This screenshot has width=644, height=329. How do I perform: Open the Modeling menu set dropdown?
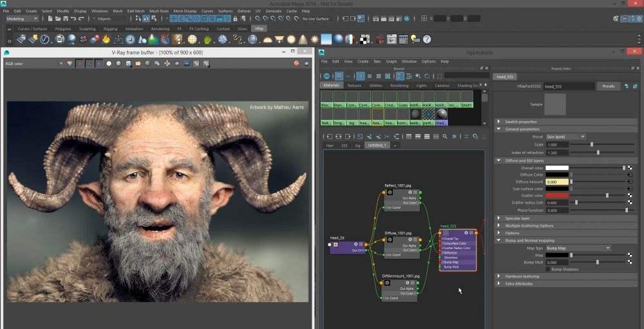coord(22,19)
